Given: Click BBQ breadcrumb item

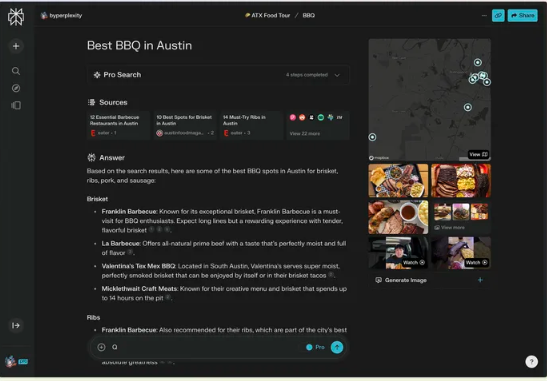Looking at the screenshot, I should [308, 15].
